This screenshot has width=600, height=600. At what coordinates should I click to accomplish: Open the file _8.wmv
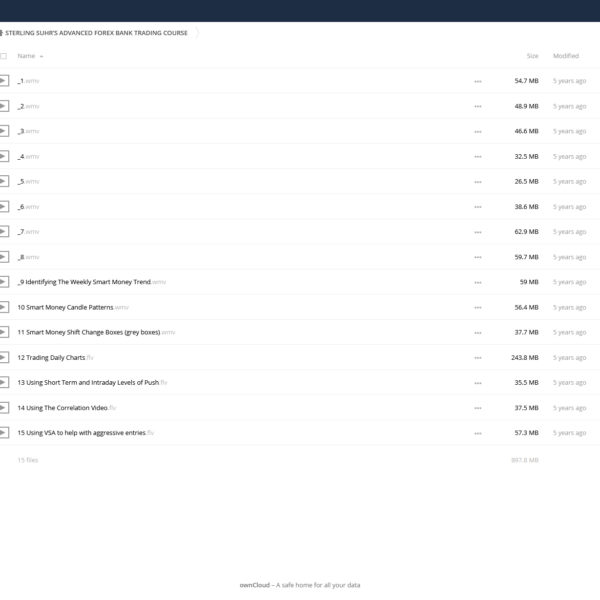(x=28, y=257)
